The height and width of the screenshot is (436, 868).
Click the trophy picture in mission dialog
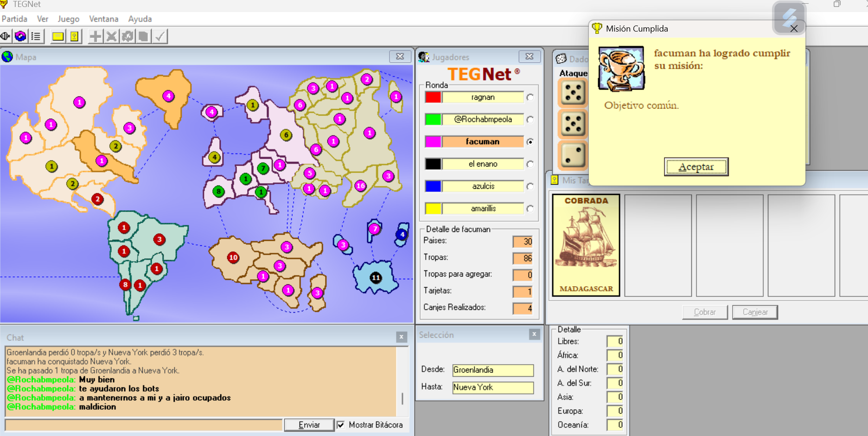pyautogui.click(x=621, y=68)
